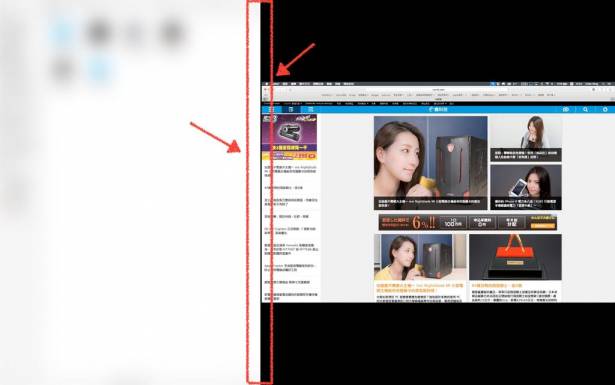615x385 pixels.
Task: Click the site logo centered in blue bar
Action: point(438,109)
